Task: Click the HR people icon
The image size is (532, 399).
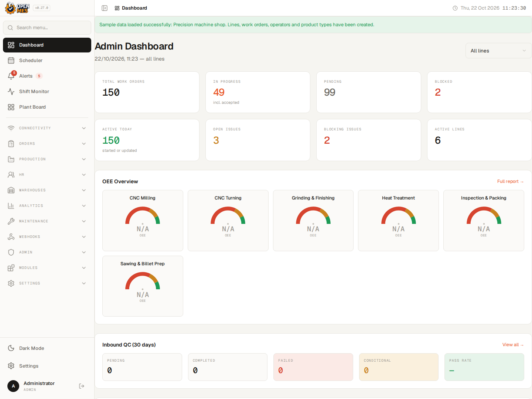Action: 11,175
